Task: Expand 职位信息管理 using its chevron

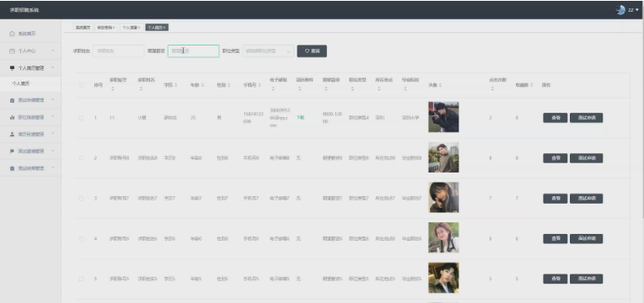Action: pos(53,117)
